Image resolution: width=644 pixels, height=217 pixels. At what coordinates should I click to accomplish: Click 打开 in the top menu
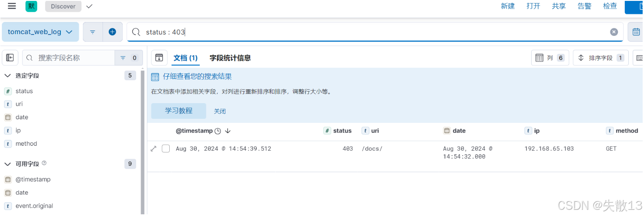point(533,6)
